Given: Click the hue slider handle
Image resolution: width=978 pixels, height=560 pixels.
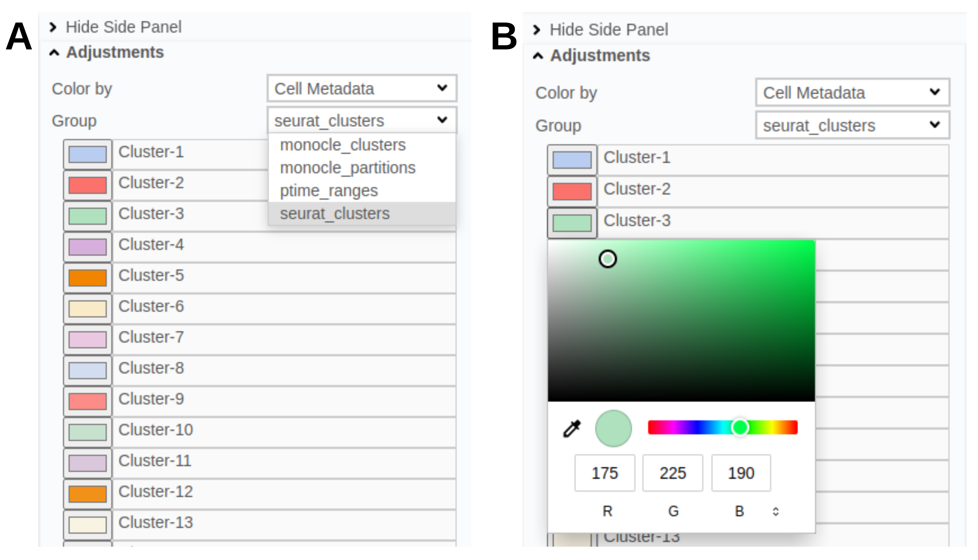Looking at the screenshot, I should [x=740, y=427].
